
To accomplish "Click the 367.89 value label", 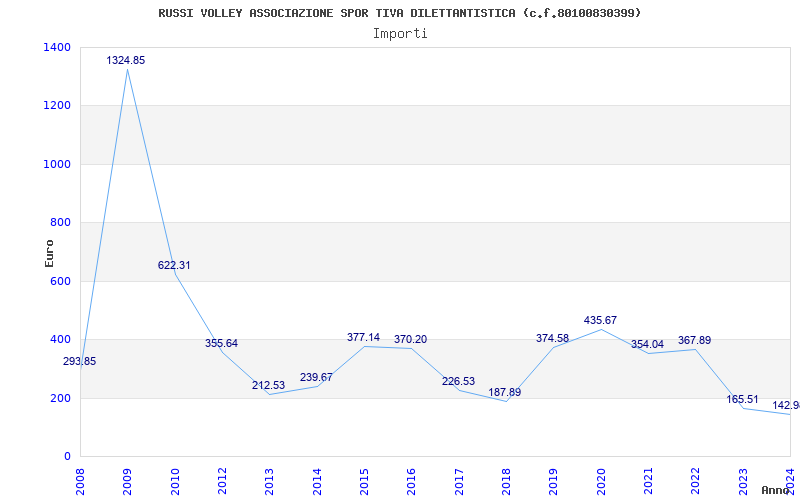I will coord(694,340).
